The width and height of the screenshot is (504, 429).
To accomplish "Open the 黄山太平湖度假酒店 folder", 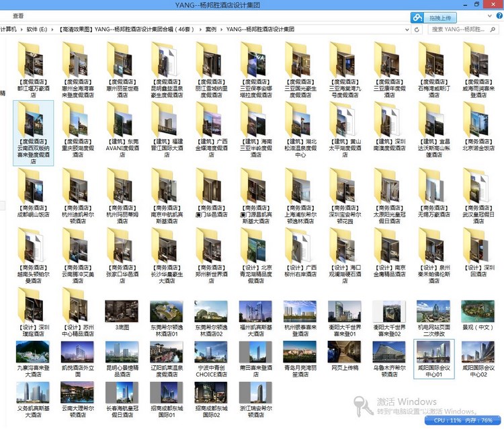I will point(345,130).
